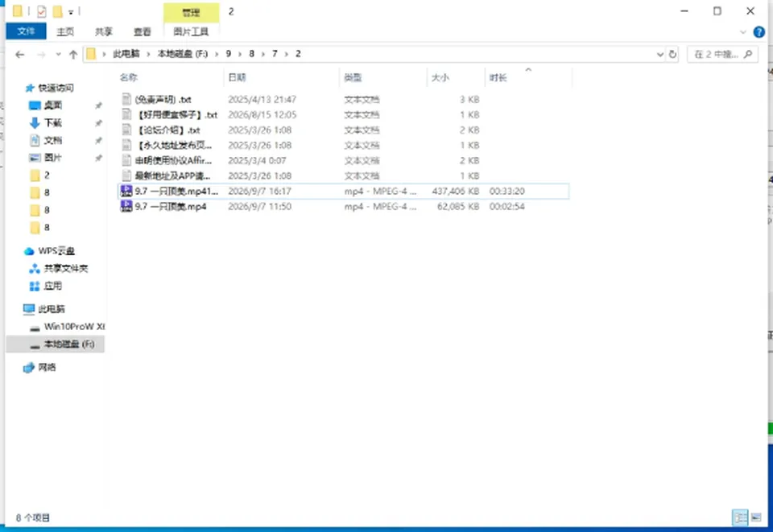Open 网络 (Network) in the sidebar
773x532 pixels.
47,367
